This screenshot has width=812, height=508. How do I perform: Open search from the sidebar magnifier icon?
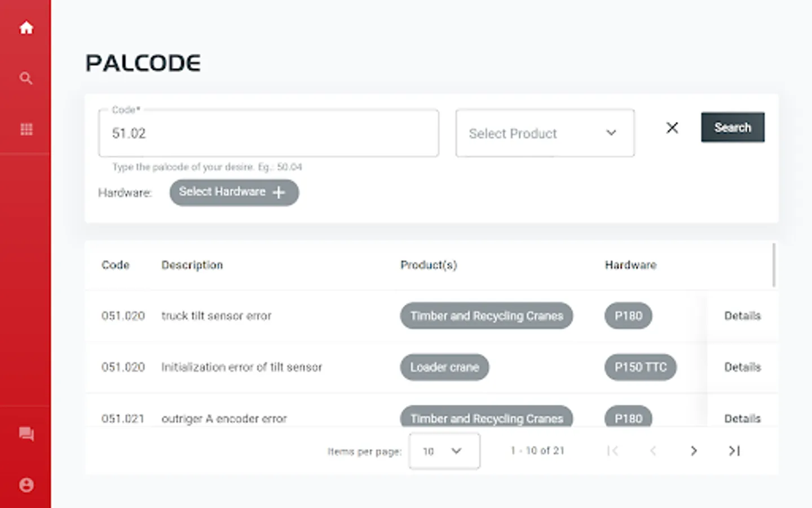(26, 78)
